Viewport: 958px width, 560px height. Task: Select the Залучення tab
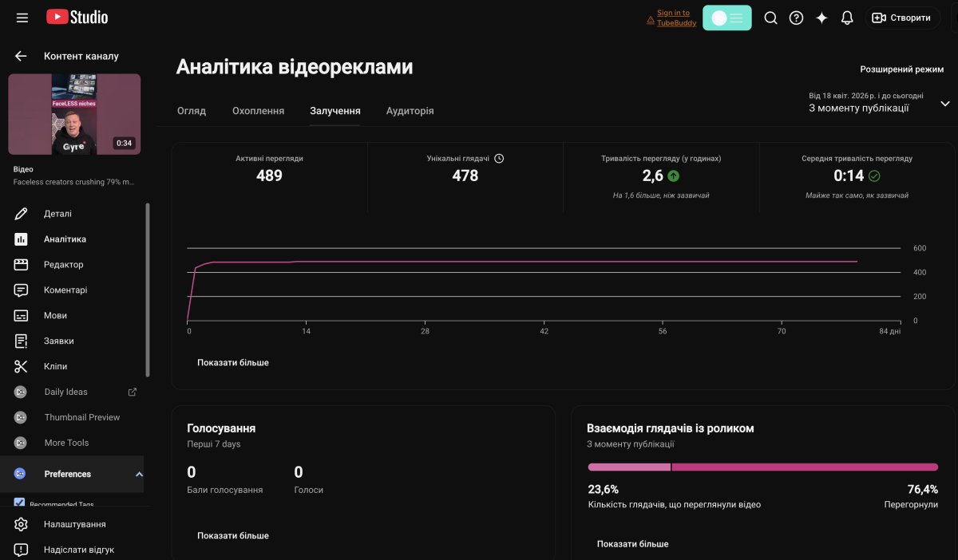[x=335, y=111]
